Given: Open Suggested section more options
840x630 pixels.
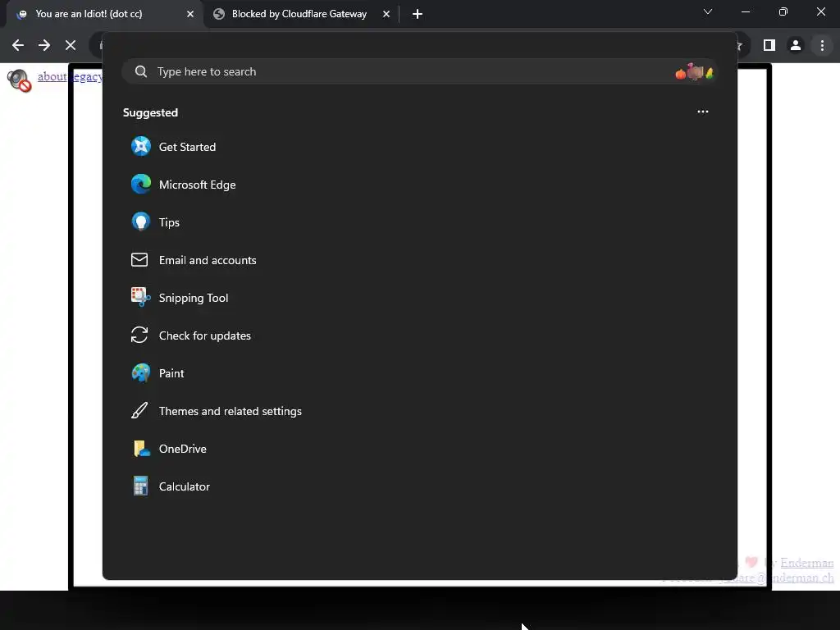Looking at the screenshot, I should click(x=702, y=112).
